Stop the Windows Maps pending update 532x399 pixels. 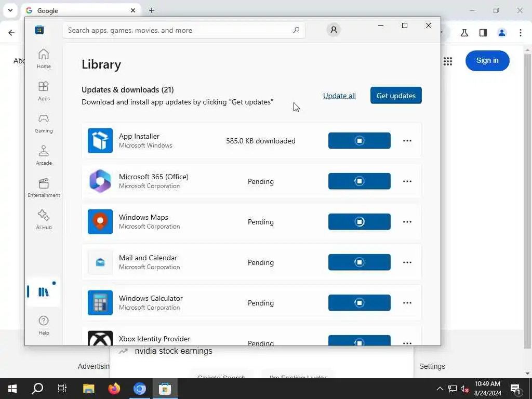coord(360,221)
